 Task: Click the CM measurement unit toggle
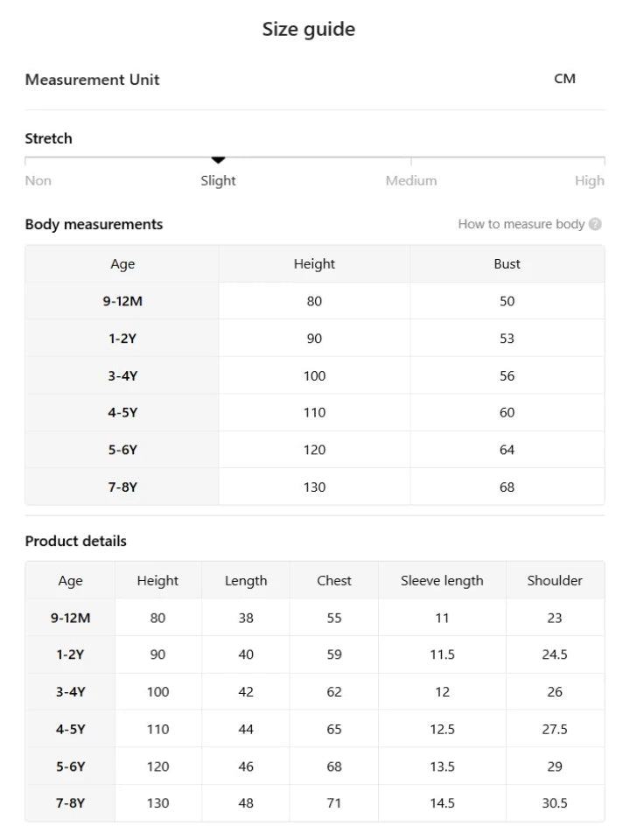coord(564,79)
